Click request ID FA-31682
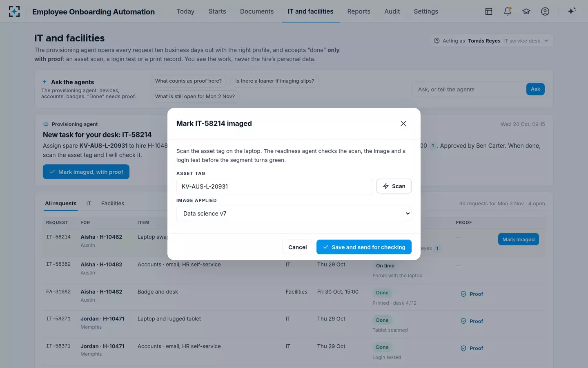This screenshot has height=368, width=588. click(58, 292)
